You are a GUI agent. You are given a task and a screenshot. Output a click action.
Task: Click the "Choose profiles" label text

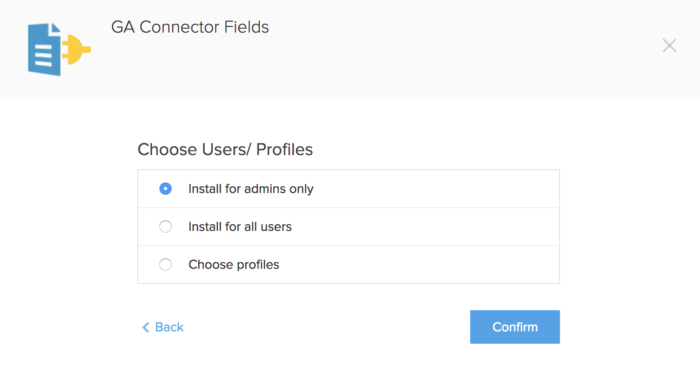pyautogui.click(x=233, y=265)
